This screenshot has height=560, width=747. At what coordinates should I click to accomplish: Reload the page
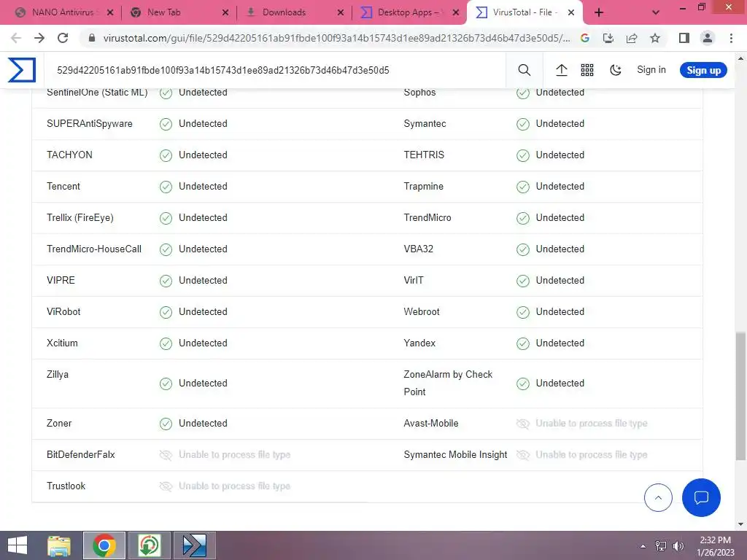click(x=63, y=38)
